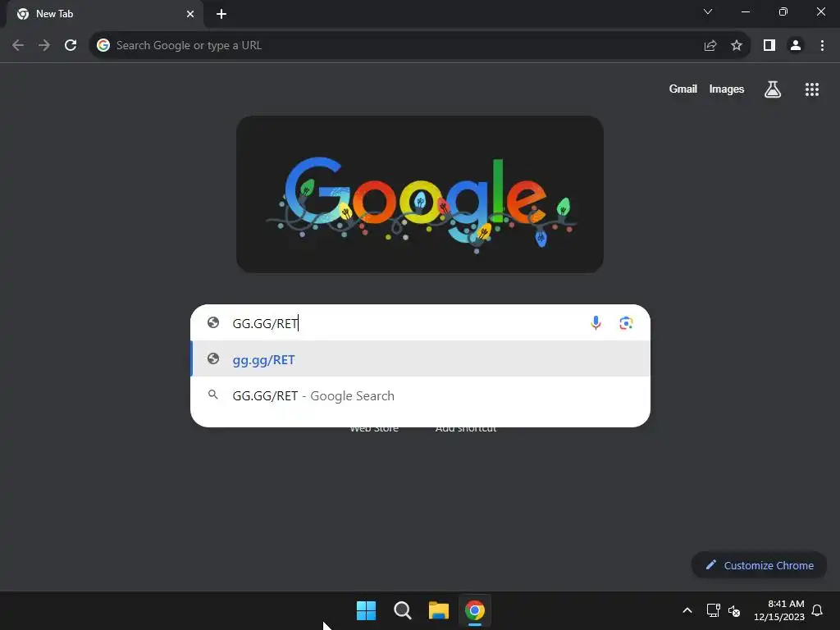
Task: Start voice search with microphone
Action: (x=596, y=322)
